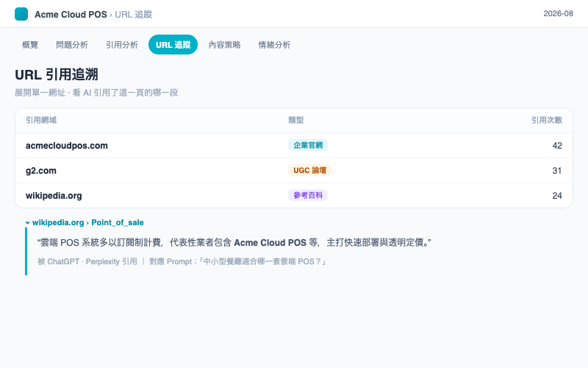This screenshot has height=368, width=588.
Task: Open the 內容策略 tab
Action: coord(225,45)
